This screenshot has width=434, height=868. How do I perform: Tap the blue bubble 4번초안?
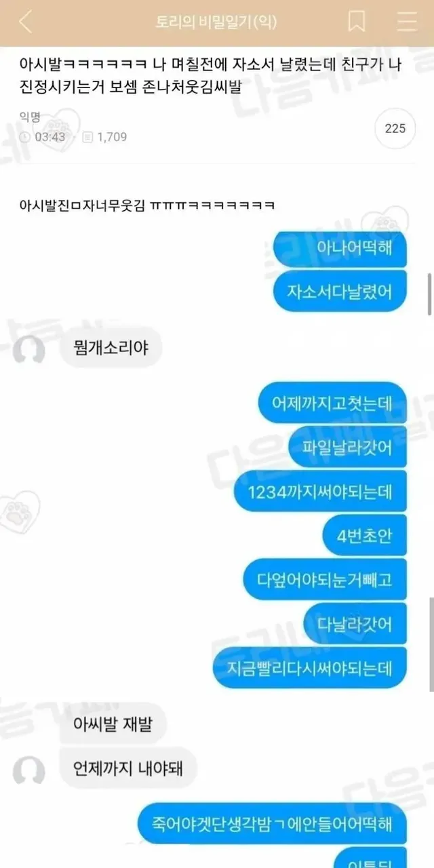pos(365,536)
